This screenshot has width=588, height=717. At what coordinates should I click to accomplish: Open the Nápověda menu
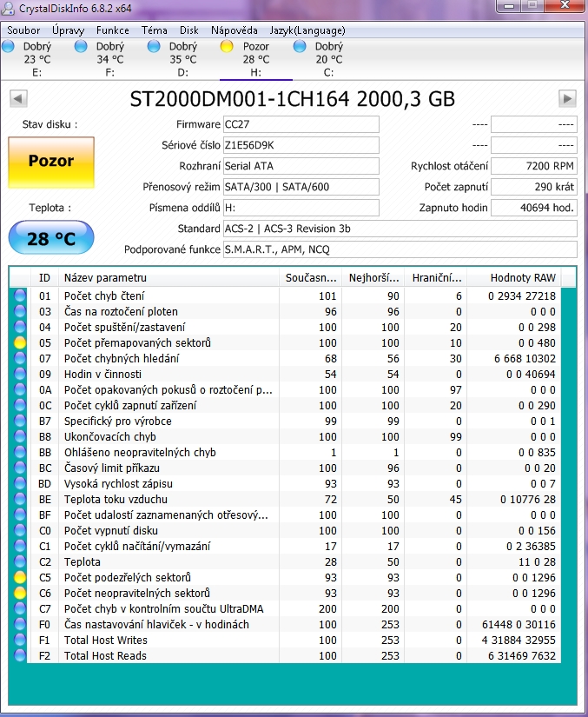pos(234,30)
